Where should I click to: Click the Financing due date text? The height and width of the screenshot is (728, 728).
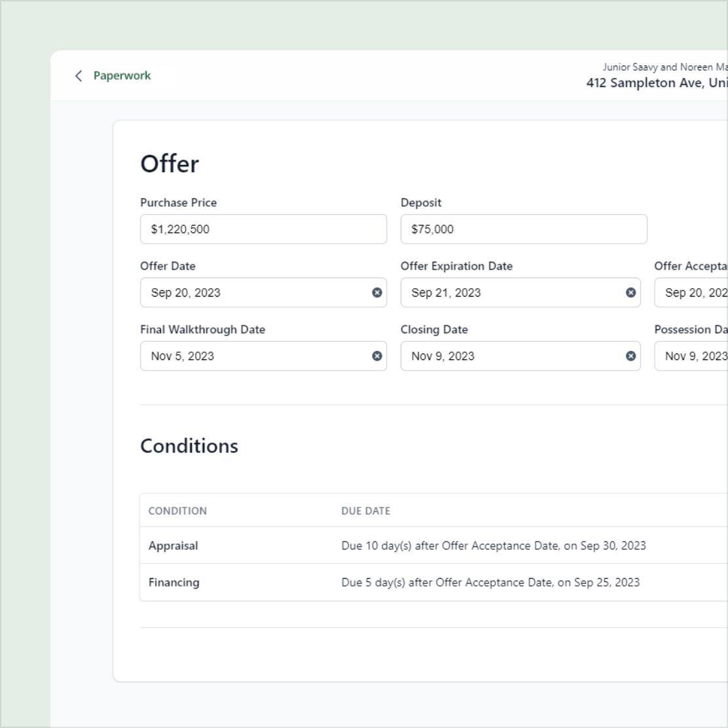(x=490, y=582)
